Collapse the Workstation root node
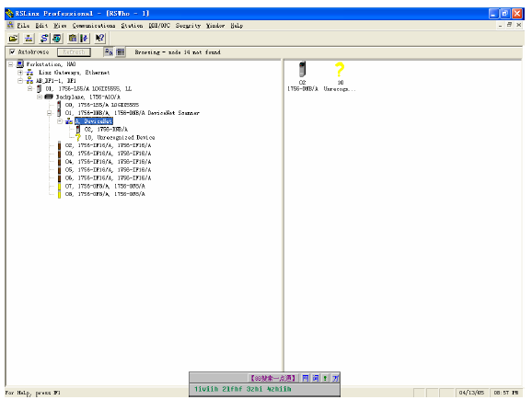 coord(11,64)
